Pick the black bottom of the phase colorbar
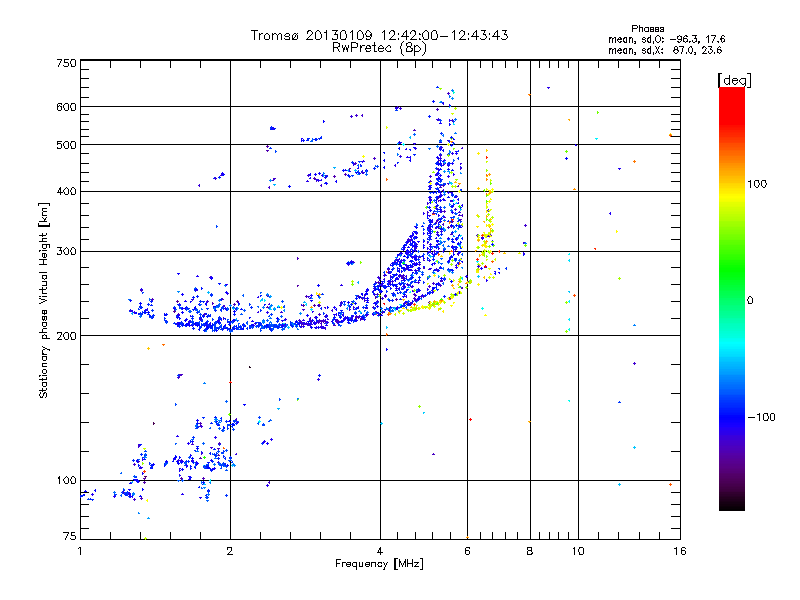This screenshot has height=600, width=800. (732, 505)
